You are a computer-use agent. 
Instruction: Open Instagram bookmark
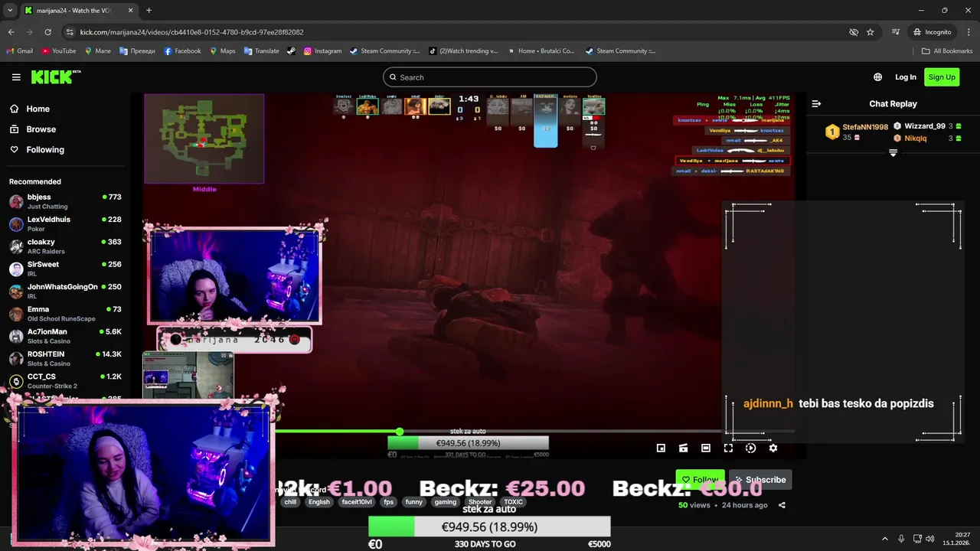pos(322,51)
